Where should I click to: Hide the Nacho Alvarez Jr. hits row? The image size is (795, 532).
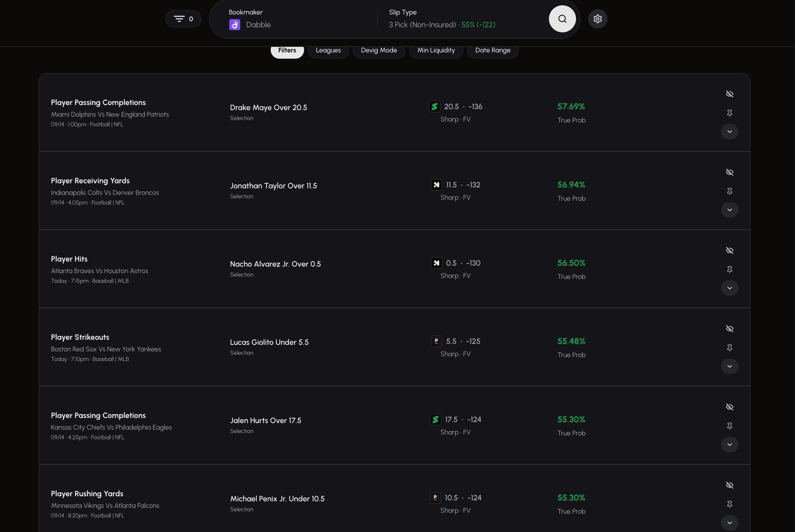[x=729, y=250]
